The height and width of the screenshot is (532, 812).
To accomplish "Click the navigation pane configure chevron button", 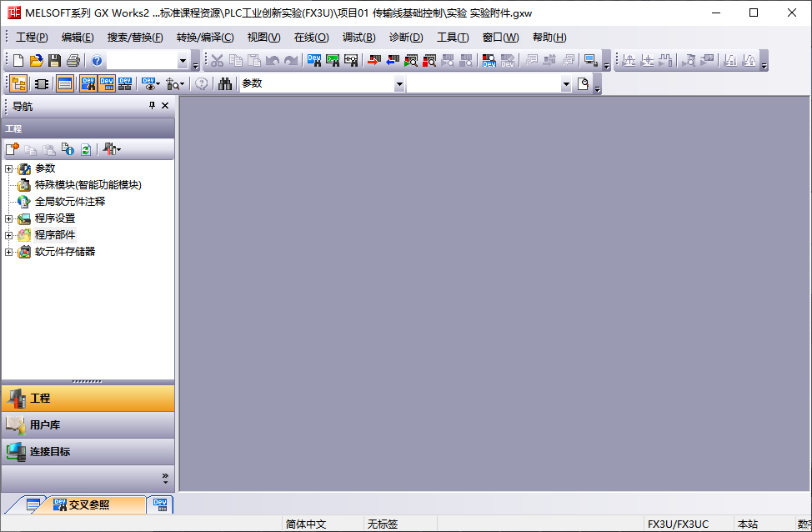I will tap(165, 478).
